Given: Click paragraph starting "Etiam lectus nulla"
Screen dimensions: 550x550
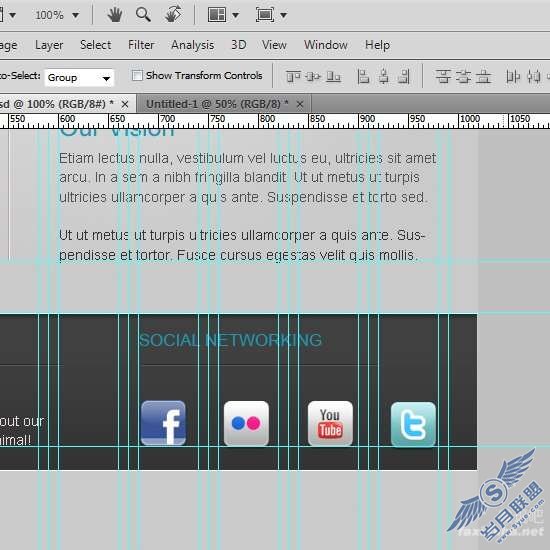Looking at the screenshot, I should point(248,177).
